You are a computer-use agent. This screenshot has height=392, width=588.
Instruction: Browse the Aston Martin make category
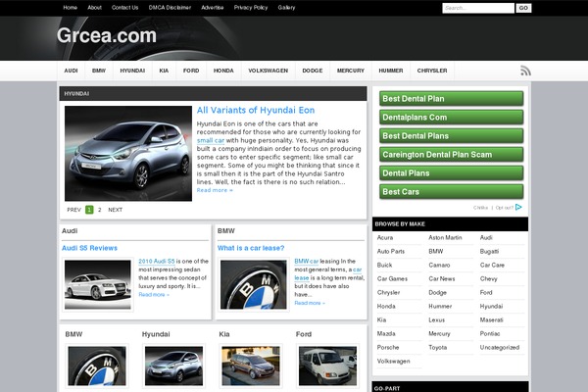pyautogui.click(x=445, y=238)
